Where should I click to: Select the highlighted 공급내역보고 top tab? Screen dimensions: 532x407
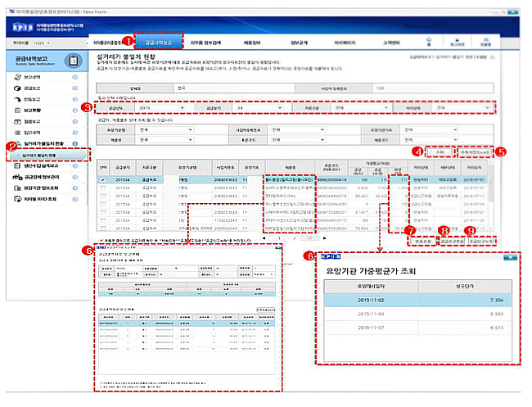(159, 42)
